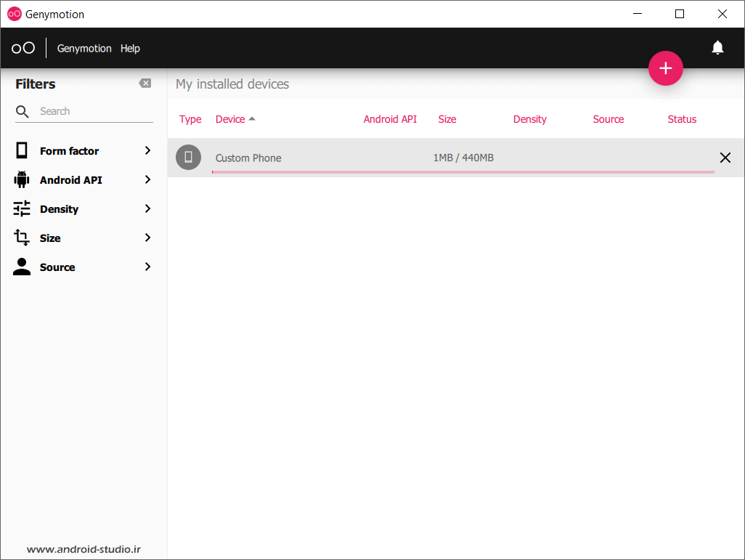Click the Custom Phone device type icon
The image size is (745, 560).
tap(188, 158)
